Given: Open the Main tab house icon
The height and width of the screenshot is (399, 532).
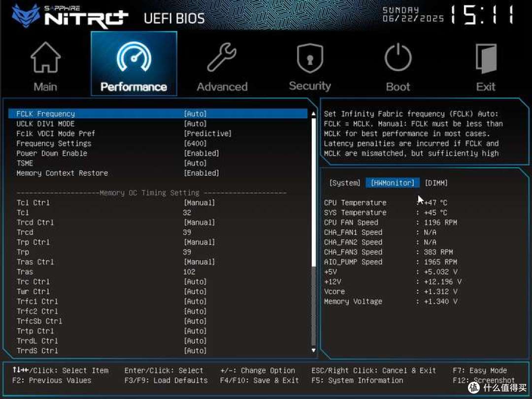Looking at the screenshot, I should pyautogui.click(x=45, y=57).
